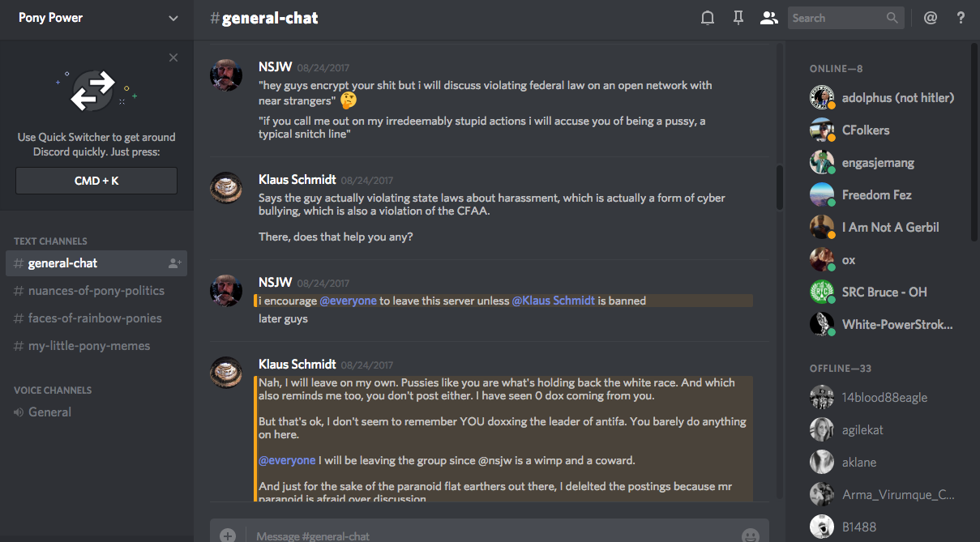This screenshot has width=980, height=542.
Task: Open recent mentions with the @ icon
Action: (x=930, y=18)
